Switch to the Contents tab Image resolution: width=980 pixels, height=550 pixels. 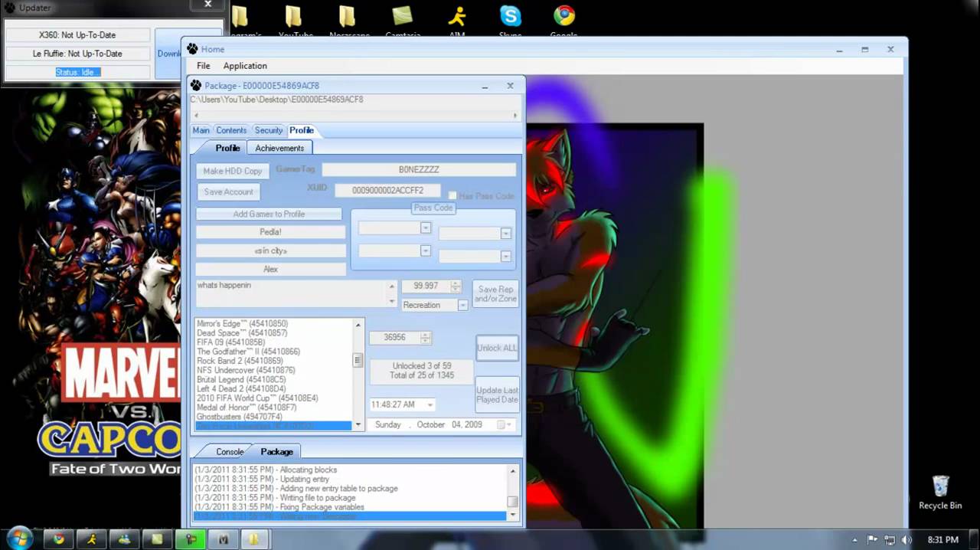click(231, 130)
